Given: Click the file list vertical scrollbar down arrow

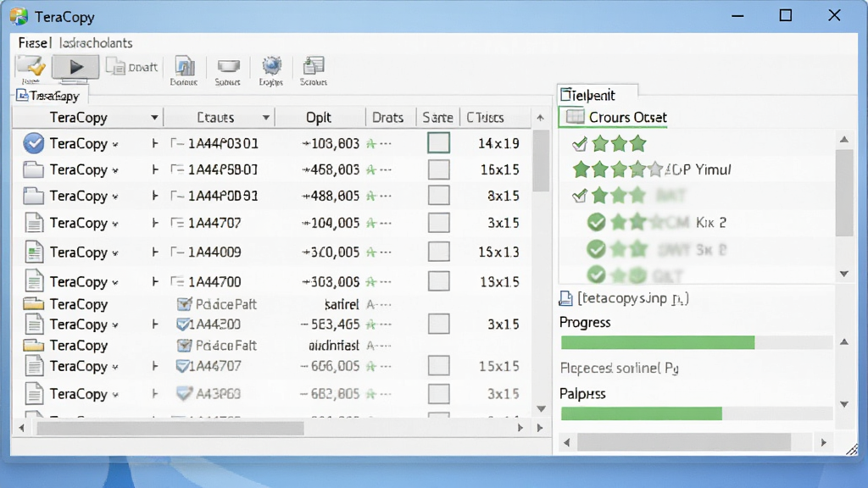Looking at the screenshot, I should click(541, 409).
